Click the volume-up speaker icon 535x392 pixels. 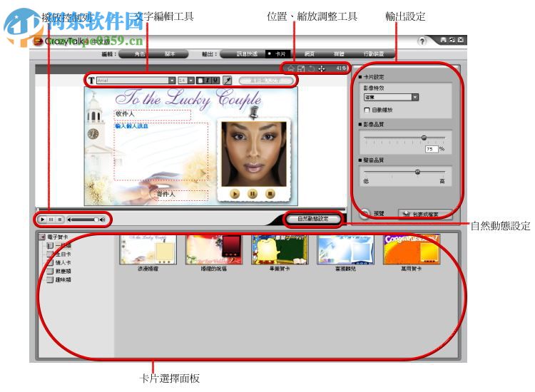pos(102,220)
